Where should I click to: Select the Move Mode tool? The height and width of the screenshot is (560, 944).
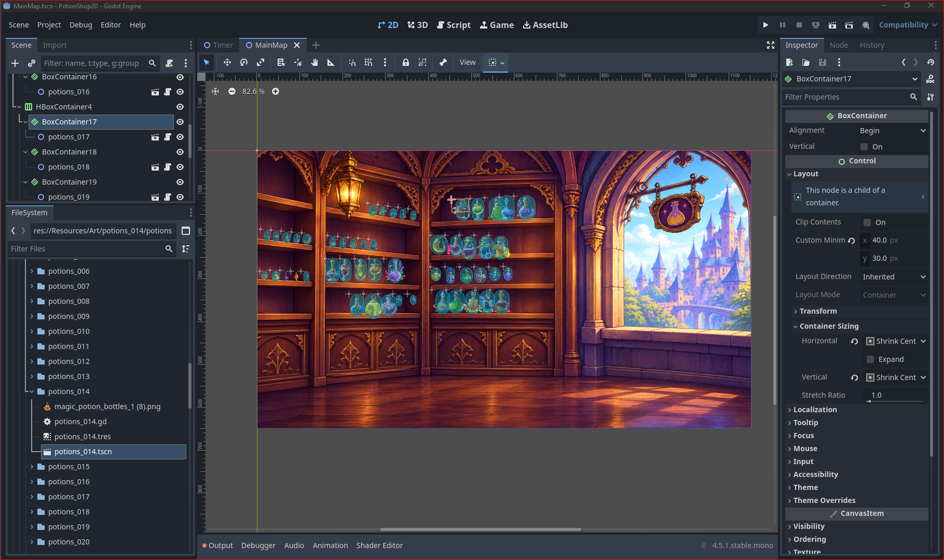tap(227, 62)
